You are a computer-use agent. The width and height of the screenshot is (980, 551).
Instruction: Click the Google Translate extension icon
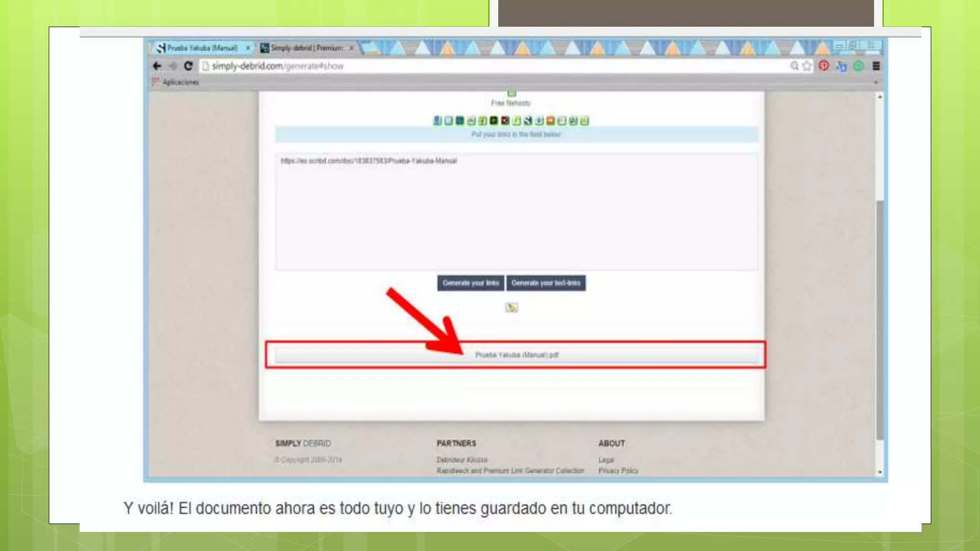(841, 66)
